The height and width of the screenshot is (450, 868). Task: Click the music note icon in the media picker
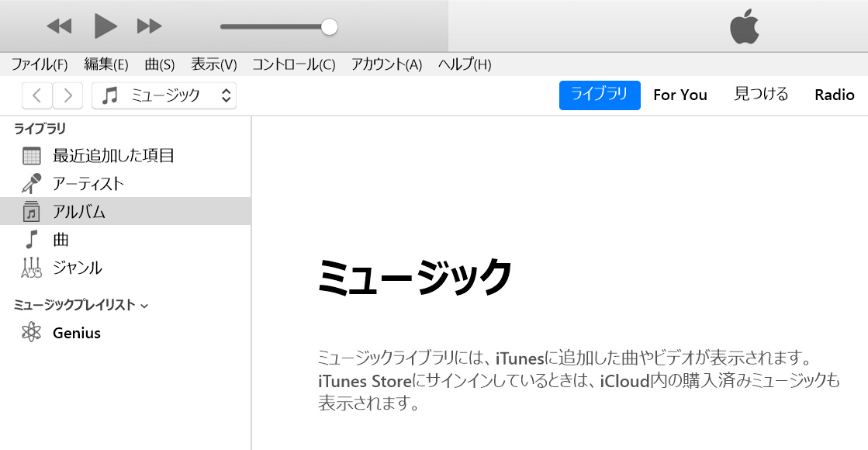(109, 95)
